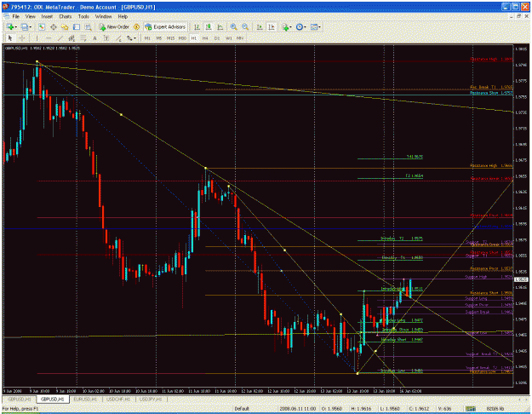Open the Window menu
The image size is (532, 414).
pyautogui.click(x=103, y=16)
